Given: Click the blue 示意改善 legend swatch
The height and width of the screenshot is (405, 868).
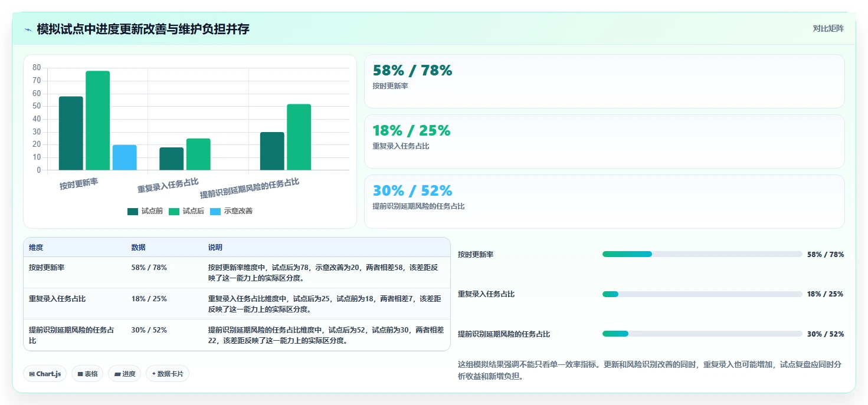Looking at the screenshot, I should tap(215, 211).
